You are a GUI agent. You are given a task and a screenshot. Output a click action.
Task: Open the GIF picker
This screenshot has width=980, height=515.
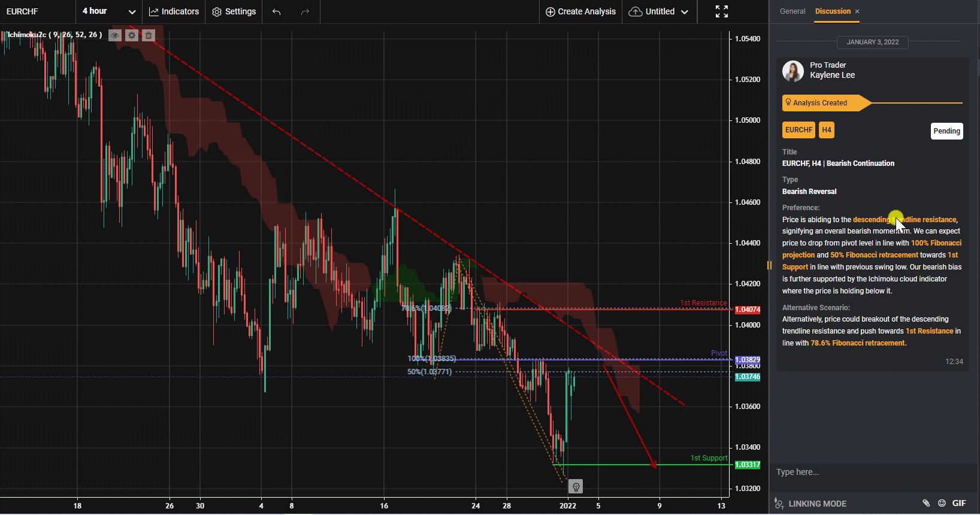(x=959, y=503)
